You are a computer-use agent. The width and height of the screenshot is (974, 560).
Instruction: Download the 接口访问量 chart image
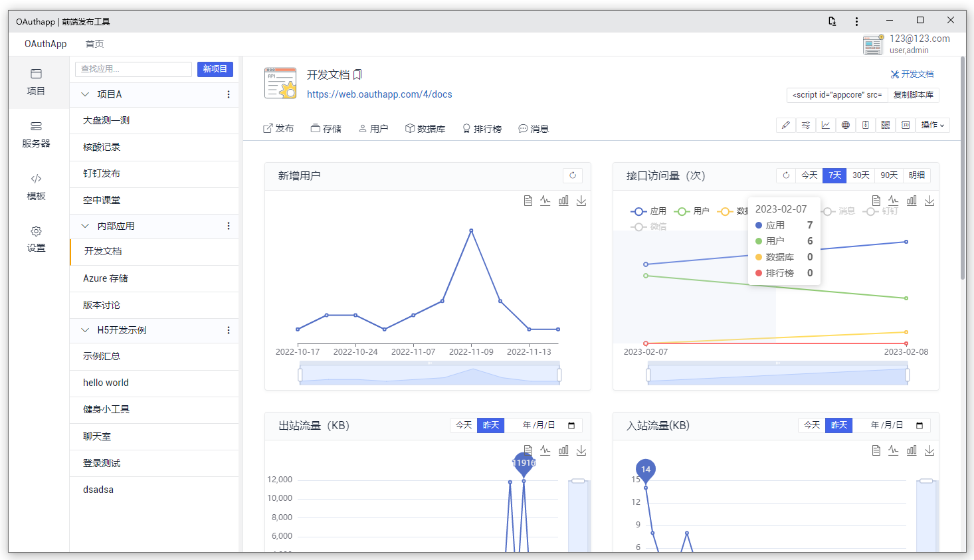coord(929,201)
